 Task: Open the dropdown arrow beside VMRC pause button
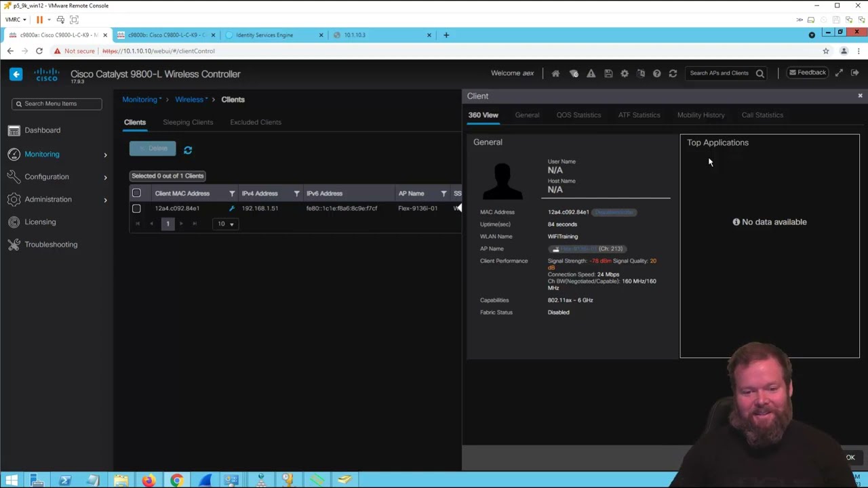(x=49, y=20)
